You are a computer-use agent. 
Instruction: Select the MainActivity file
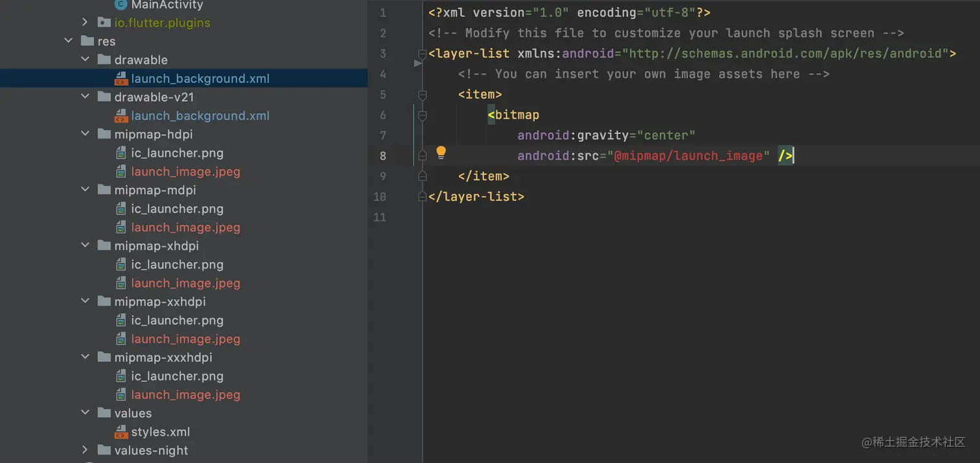tap(167, 5)
